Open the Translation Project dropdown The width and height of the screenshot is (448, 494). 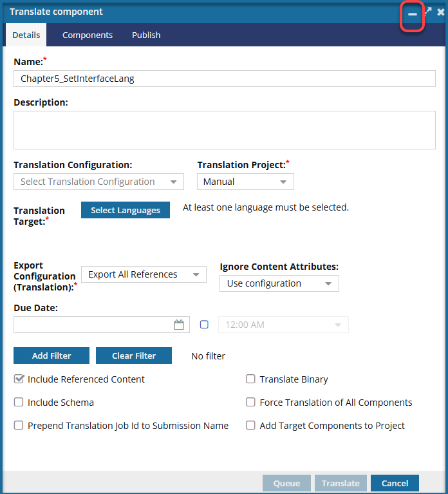click(245, 182)
